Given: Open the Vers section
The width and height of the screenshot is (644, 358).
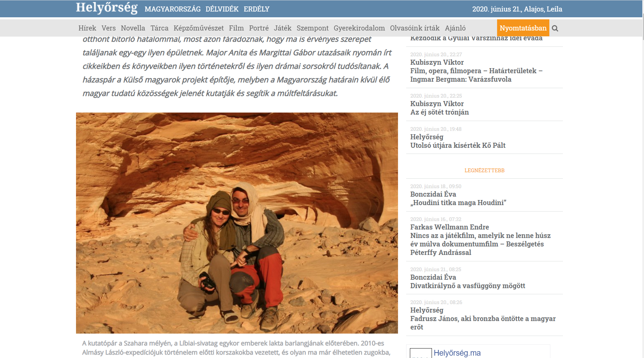Looking at the screenshot, I should coord(109,28).
